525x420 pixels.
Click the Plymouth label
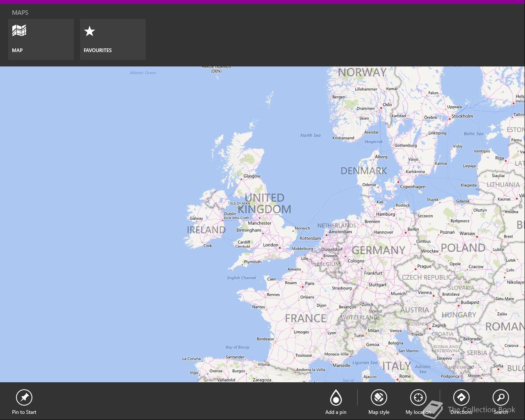click(x=253, y=262)
